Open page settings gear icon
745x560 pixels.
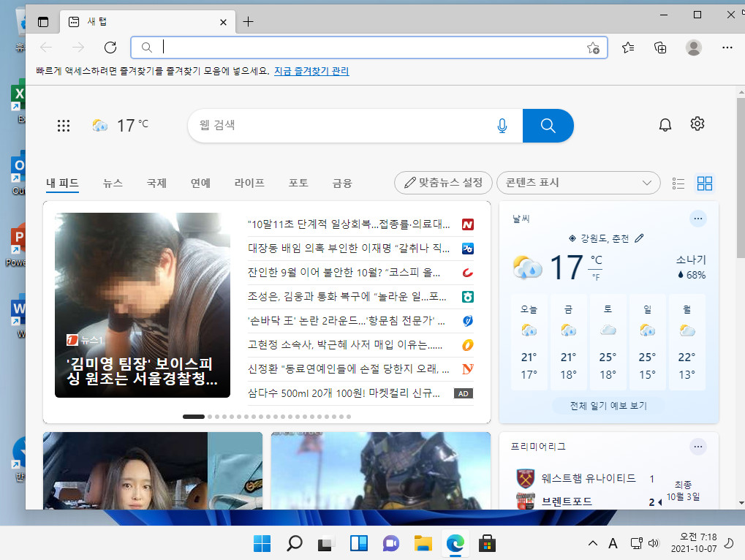tap(697, 124)
